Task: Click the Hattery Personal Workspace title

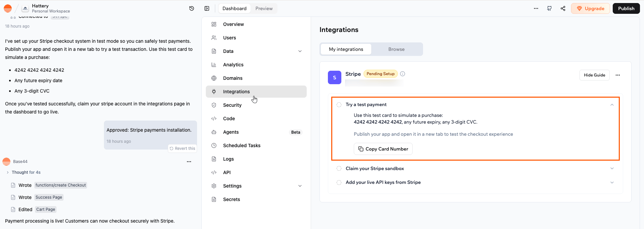Action: [51, 8]
